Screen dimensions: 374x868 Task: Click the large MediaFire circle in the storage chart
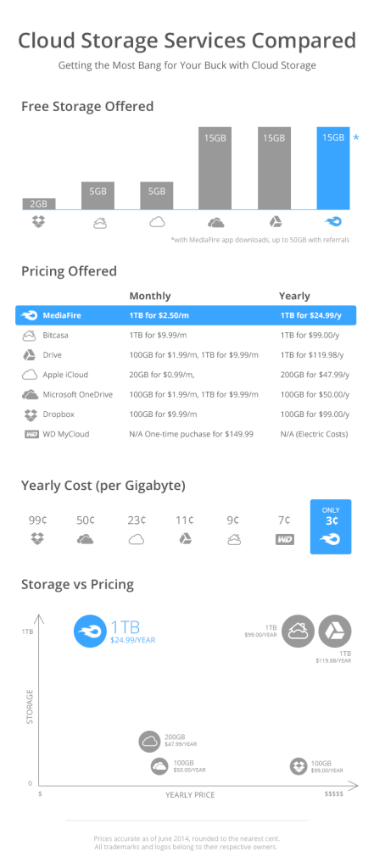point(90,632)
